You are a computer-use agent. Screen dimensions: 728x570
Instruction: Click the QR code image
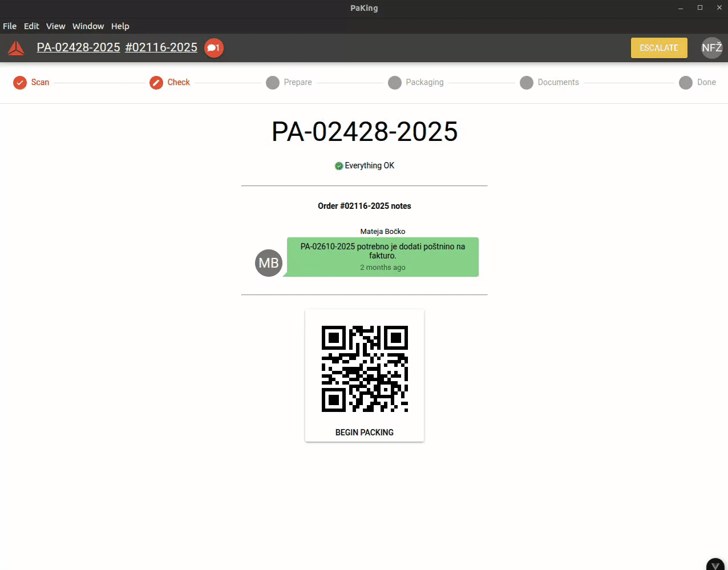point(365,369)
